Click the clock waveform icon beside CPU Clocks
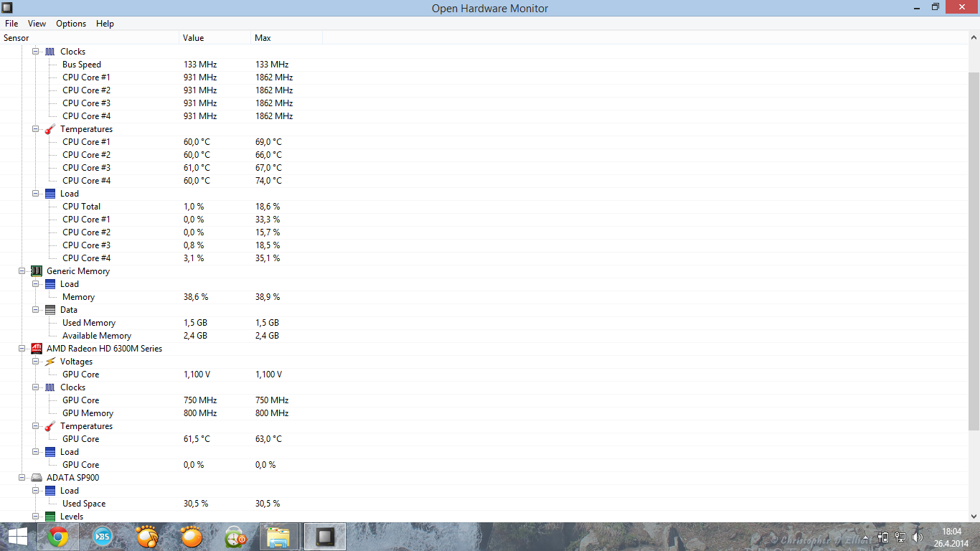This screenshot has width=980, height=551. click(x=50, y=52)
